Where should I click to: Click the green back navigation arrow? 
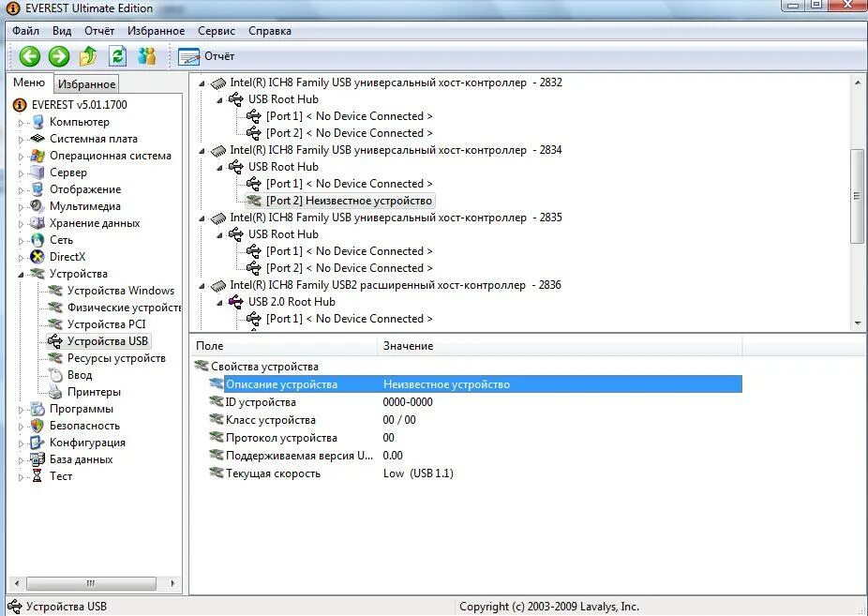tap(29, 56)
